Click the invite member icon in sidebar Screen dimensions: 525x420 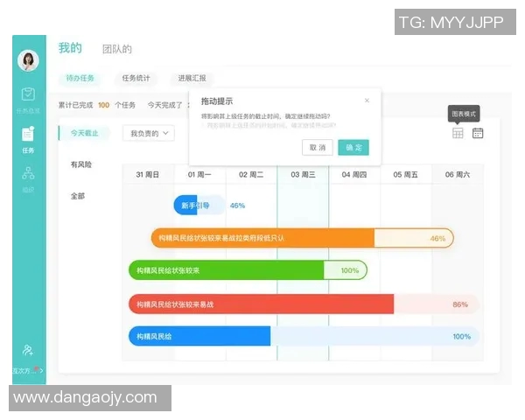point(28,350)
